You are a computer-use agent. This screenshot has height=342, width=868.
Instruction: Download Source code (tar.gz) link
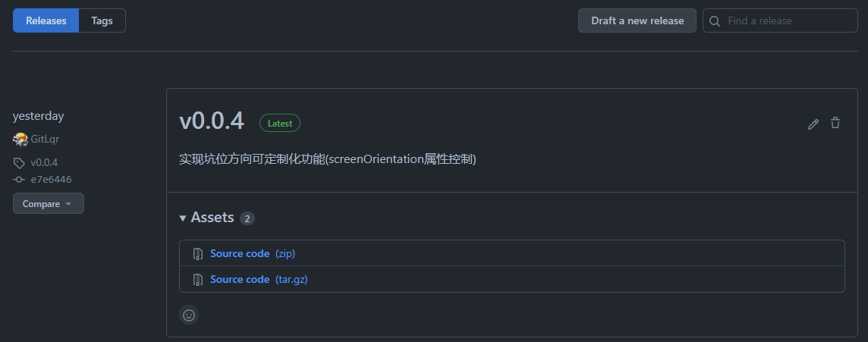tap(259, 280)
